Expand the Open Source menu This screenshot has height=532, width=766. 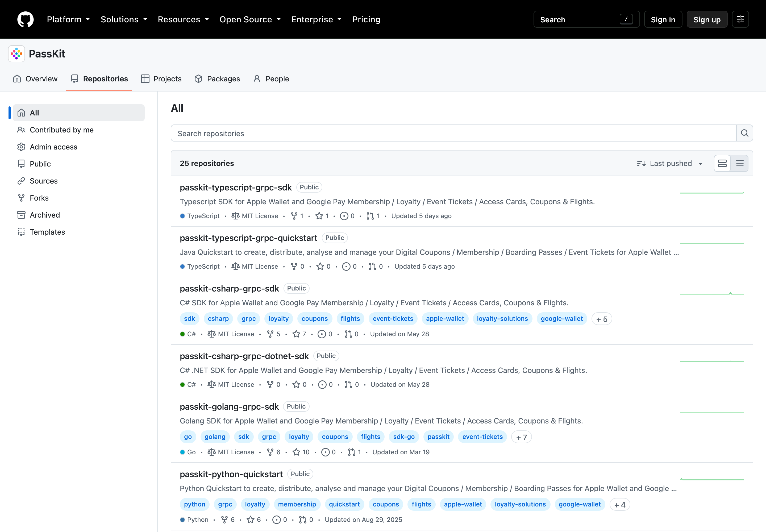pos(250,19)
